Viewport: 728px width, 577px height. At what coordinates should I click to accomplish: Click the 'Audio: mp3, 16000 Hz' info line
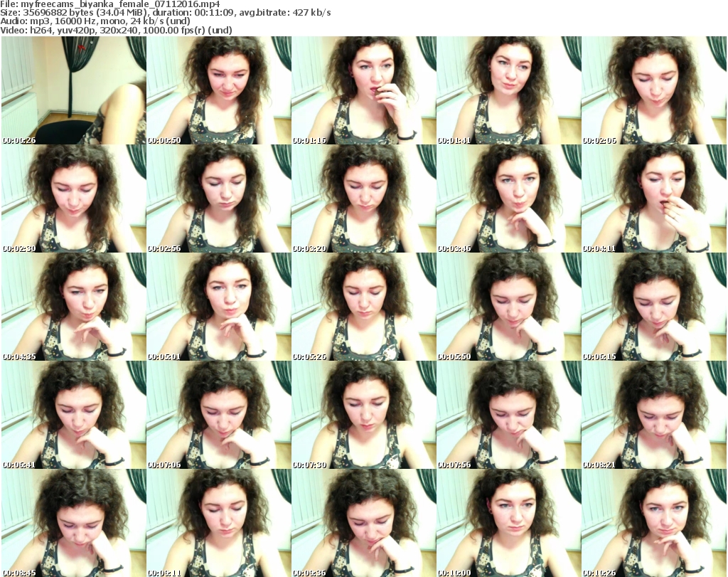coord(95,21)
